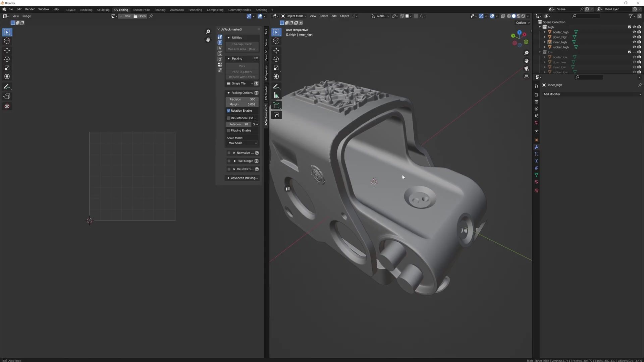
Task: Click the Margin value field
Action: pos(242,104)
